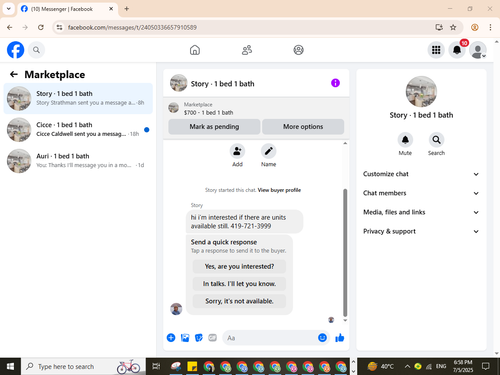The width and height of the screenshot is (500, 375).
Task: Send quick reply 'Yes, are you interested?'
Action: click(239, 266)
